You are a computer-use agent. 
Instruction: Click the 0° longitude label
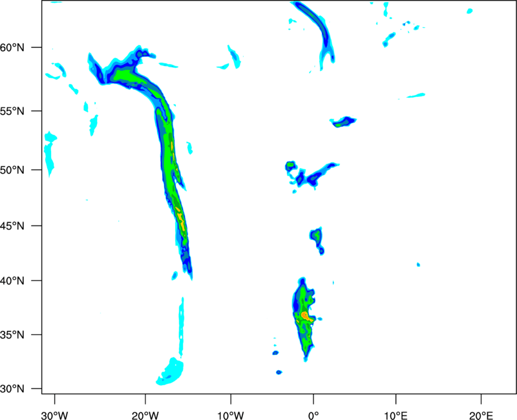tap(313, 415)
